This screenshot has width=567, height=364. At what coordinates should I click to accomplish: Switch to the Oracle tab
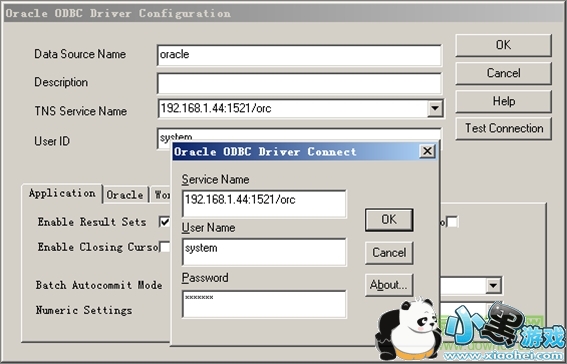pos(125,195)
